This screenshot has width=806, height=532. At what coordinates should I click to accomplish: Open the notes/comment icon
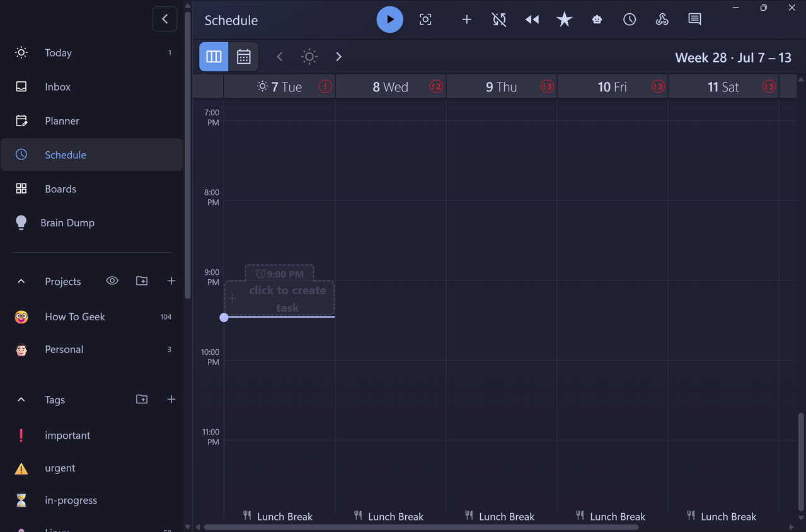pos(694,20)
